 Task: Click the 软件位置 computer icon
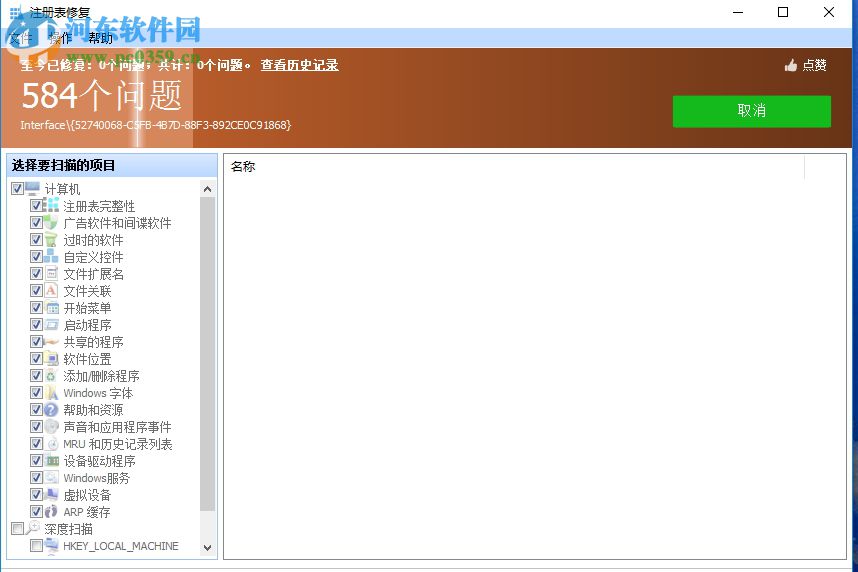point(51,359)
